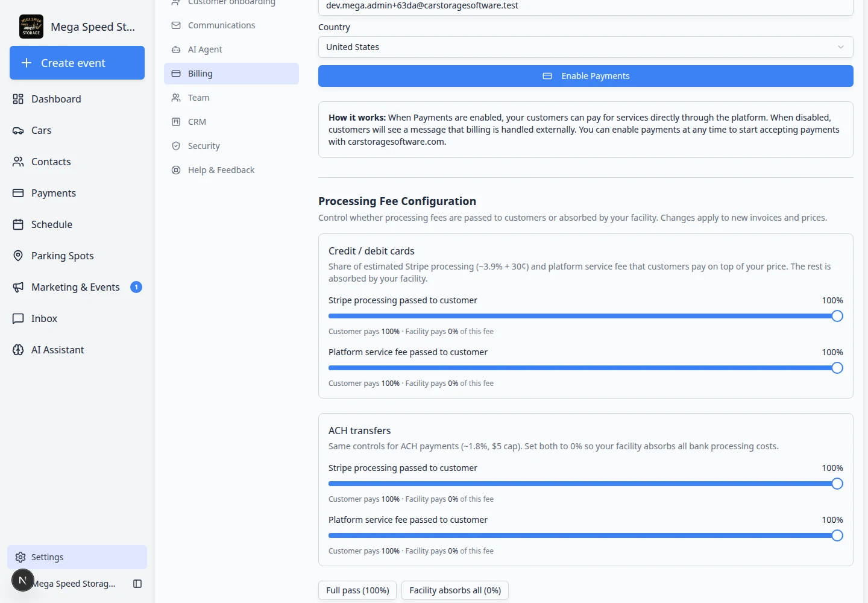
Task: Click the Help & Feedback lifebuoy icon
Action: pos(176,170)
